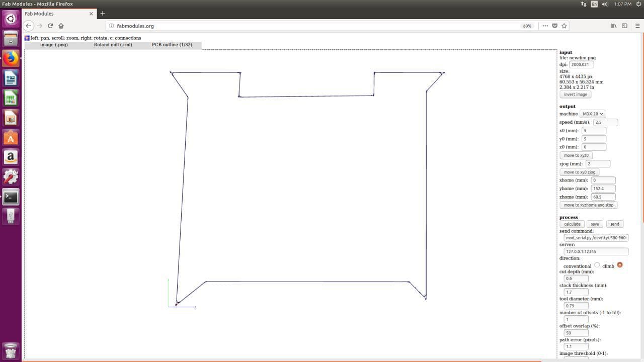
Task: Edit the server address field
Action: 596,251
